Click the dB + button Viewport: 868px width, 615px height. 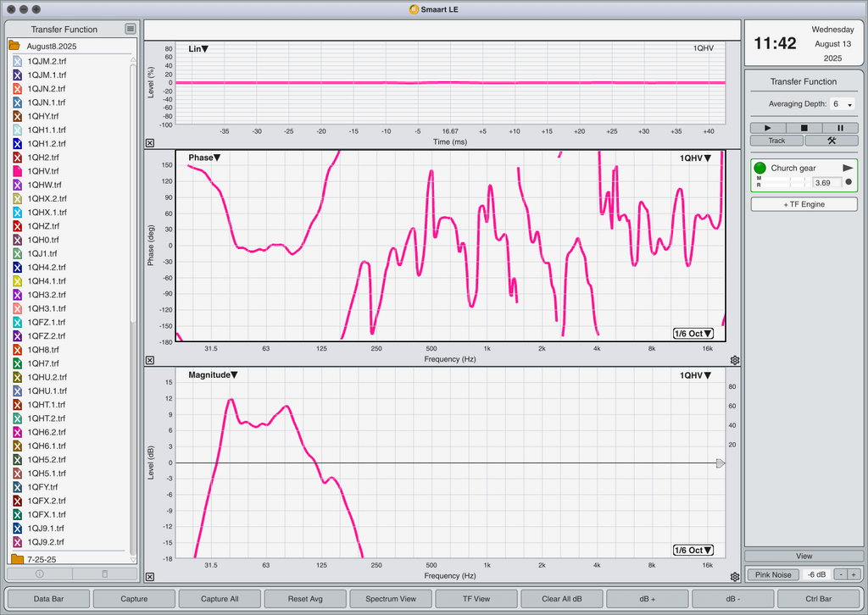(647, 598)
